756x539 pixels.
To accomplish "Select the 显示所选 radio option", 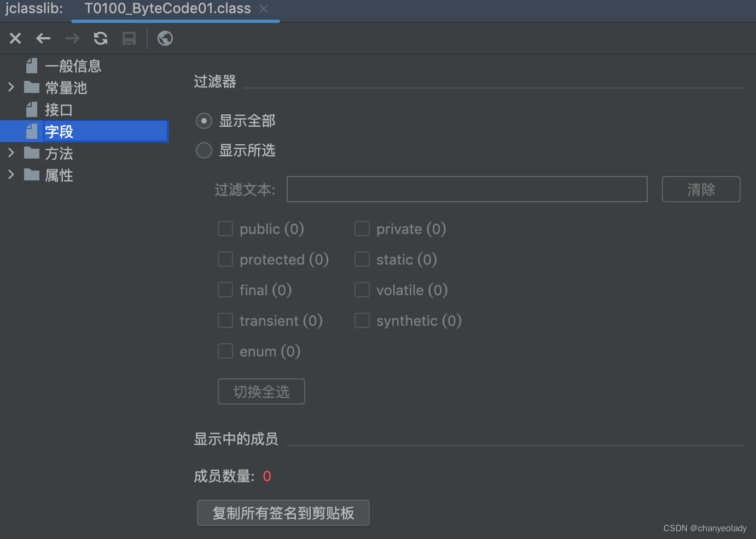I will pyautogui.click(x=203, y=150).
